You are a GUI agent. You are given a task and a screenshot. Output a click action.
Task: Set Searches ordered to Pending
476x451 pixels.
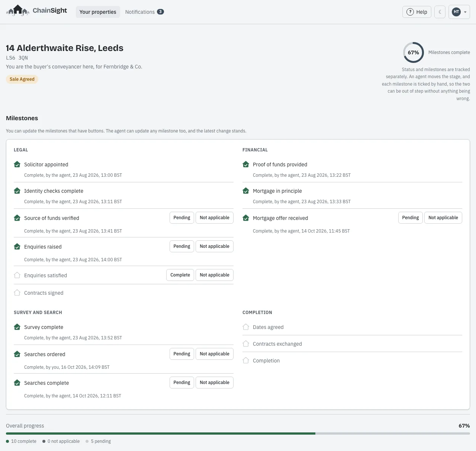[x=182, y=354]
